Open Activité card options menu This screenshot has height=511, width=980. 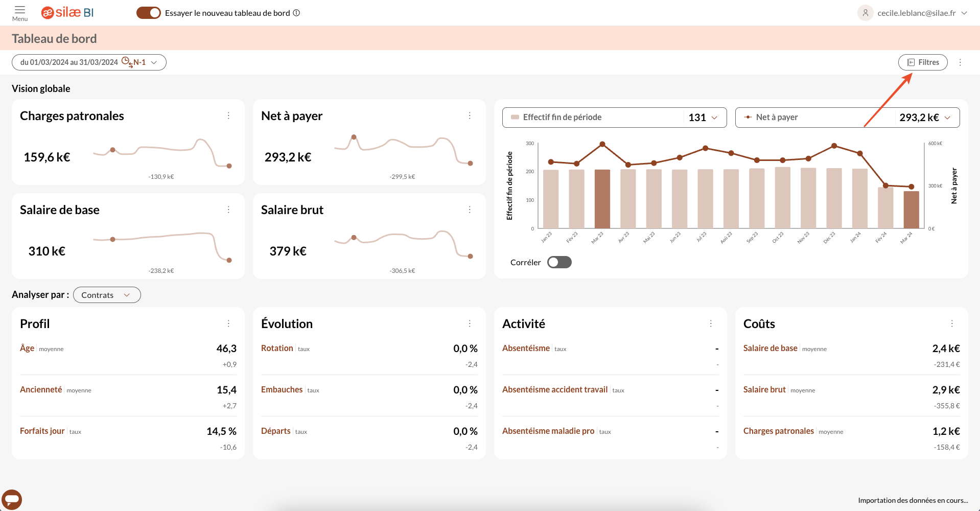[711, 323]
